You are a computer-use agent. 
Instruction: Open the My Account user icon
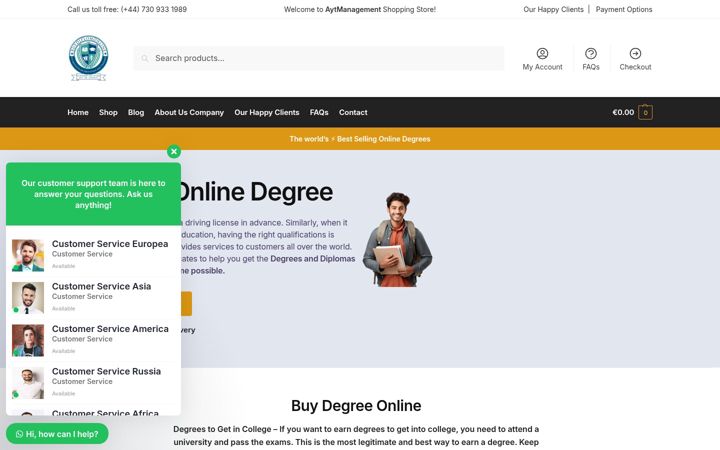(x=542, y=53)
